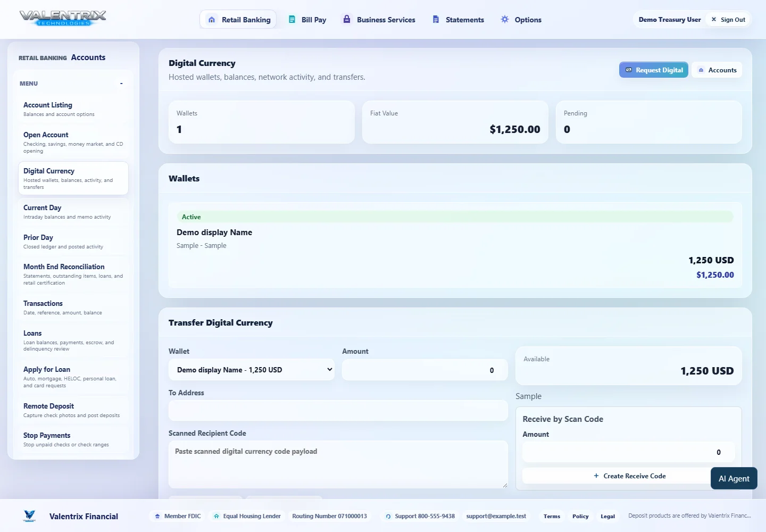Click the Request Digital button
The image size is (766, 532).
(x=654, y=70)
